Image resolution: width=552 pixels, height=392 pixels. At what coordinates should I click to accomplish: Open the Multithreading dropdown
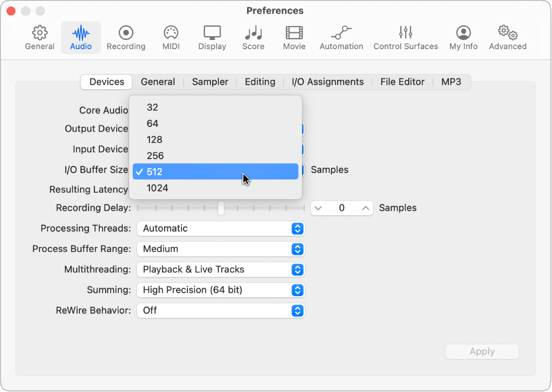(x=221, y=269)
